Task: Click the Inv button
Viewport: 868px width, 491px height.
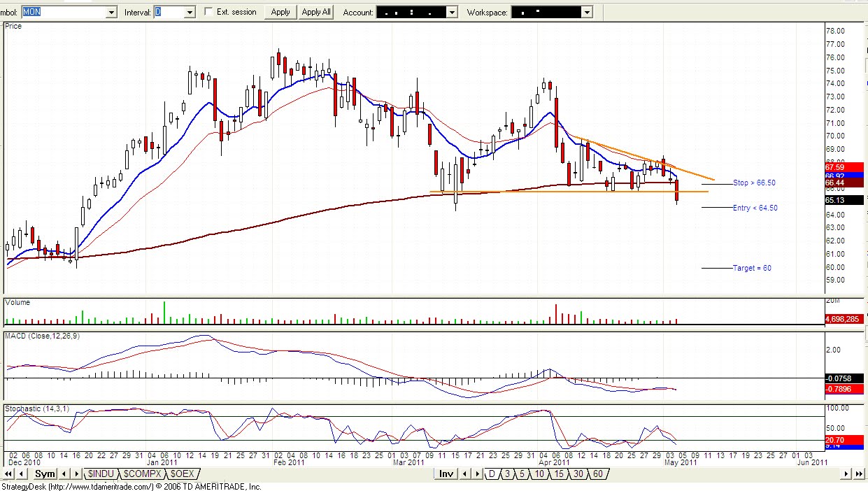Action: tap(446, 474)
